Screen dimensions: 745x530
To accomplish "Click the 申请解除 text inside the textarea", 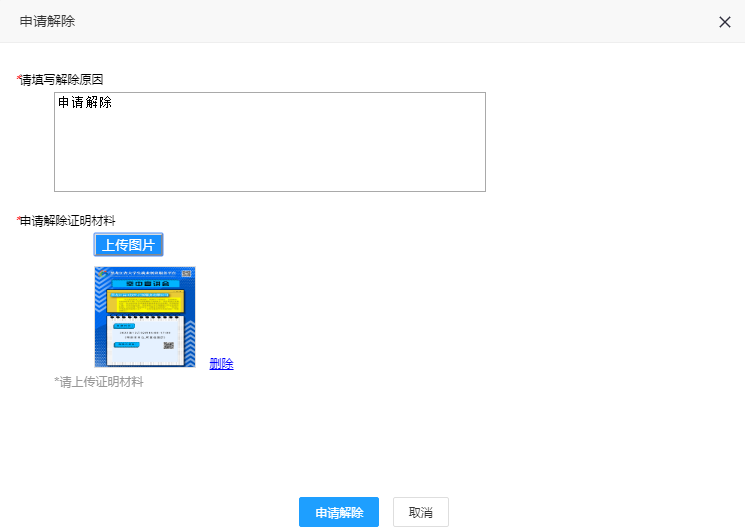I will point(85,102).
